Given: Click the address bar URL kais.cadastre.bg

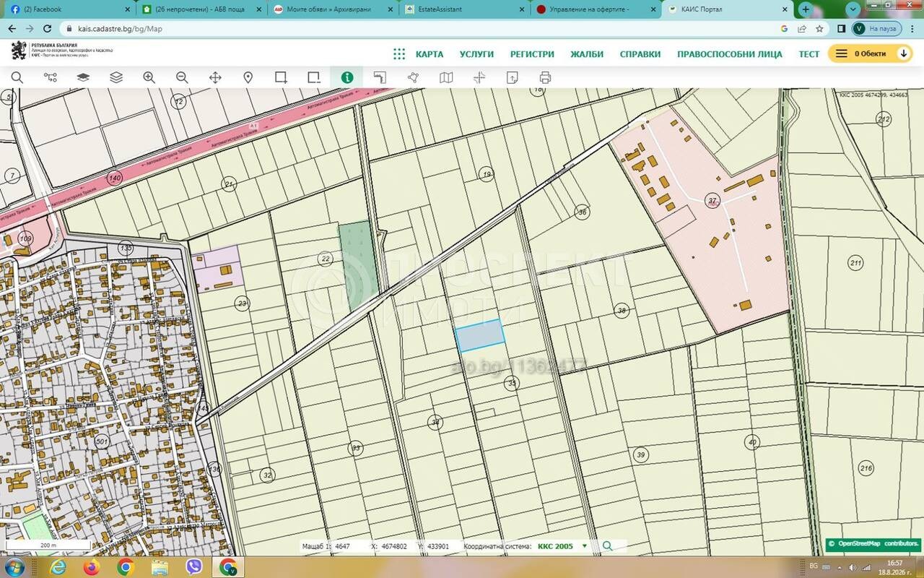Looking at the screenshot, I should (x=118, y=29).
